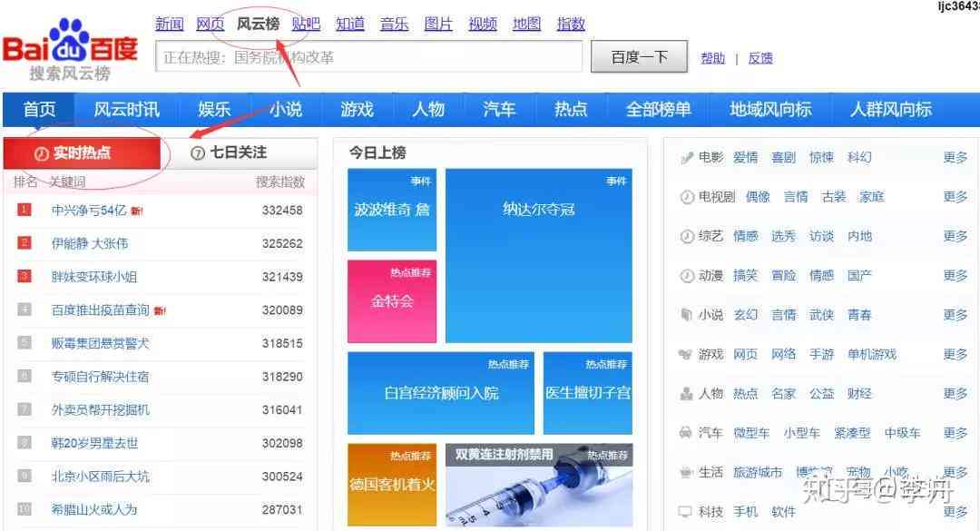Open the 网页 top link
The image size is (980, 531).
pyautogui.click(x=210, y=24)
